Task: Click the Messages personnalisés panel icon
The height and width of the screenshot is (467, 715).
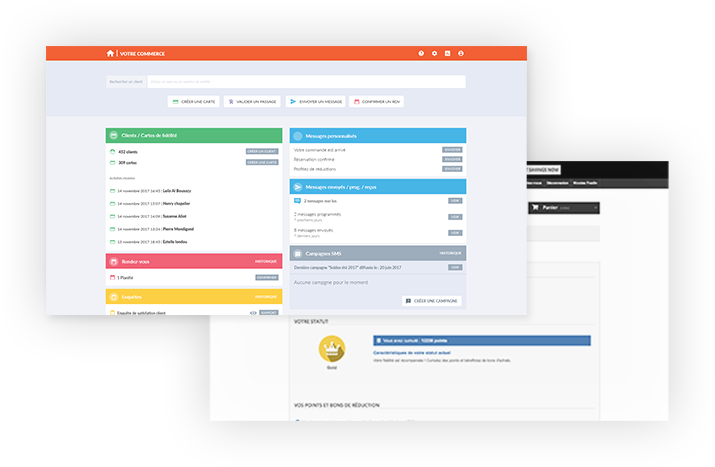Action: click(x=298, y=135)
